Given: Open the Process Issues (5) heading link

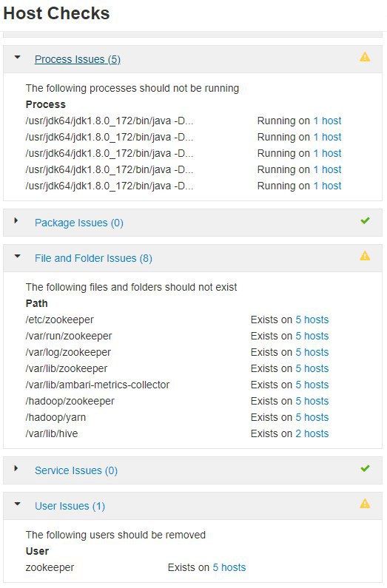Looking at the screenshot, I should tap(78, 59).
